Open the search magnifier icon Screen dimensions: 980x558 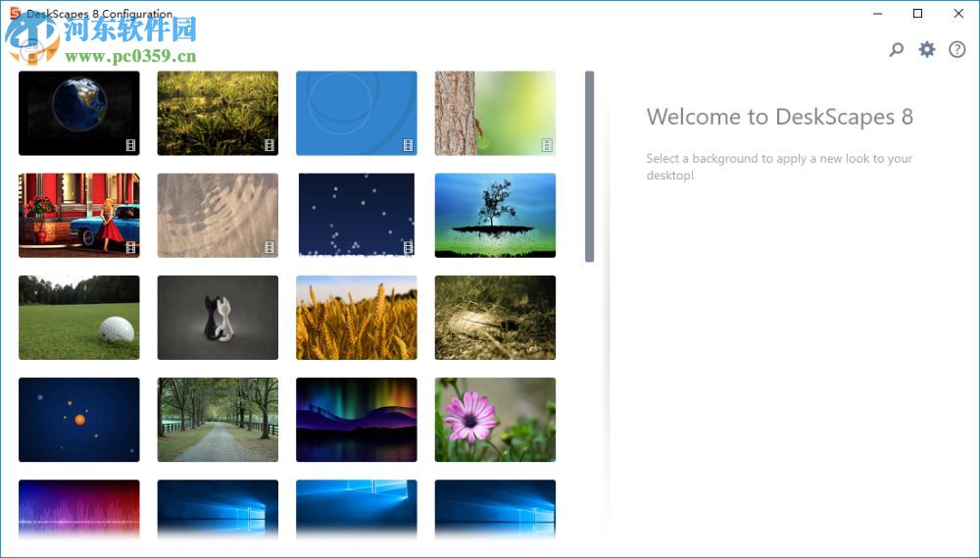point(897,49)
